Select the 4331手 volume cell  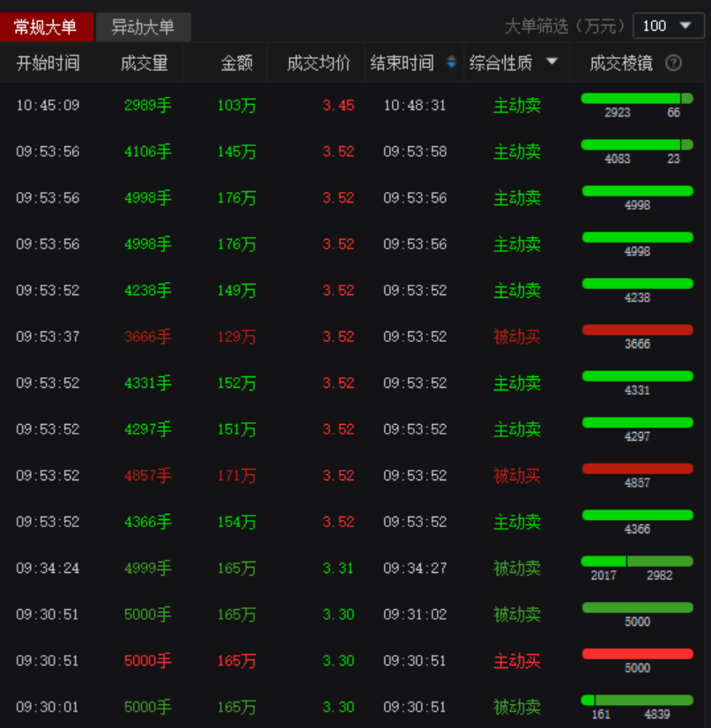(148, 383)
